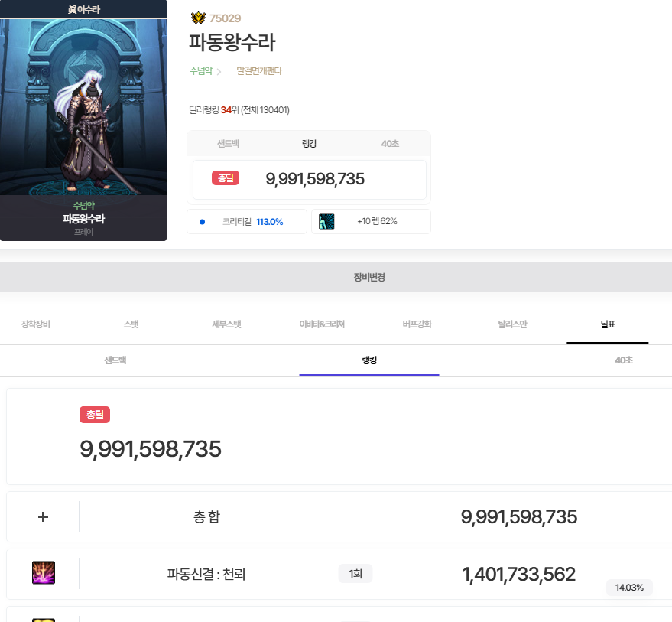Switch to the 딜표 tab
The width and height of the screenshot is (672, 622).
point(608,324)
